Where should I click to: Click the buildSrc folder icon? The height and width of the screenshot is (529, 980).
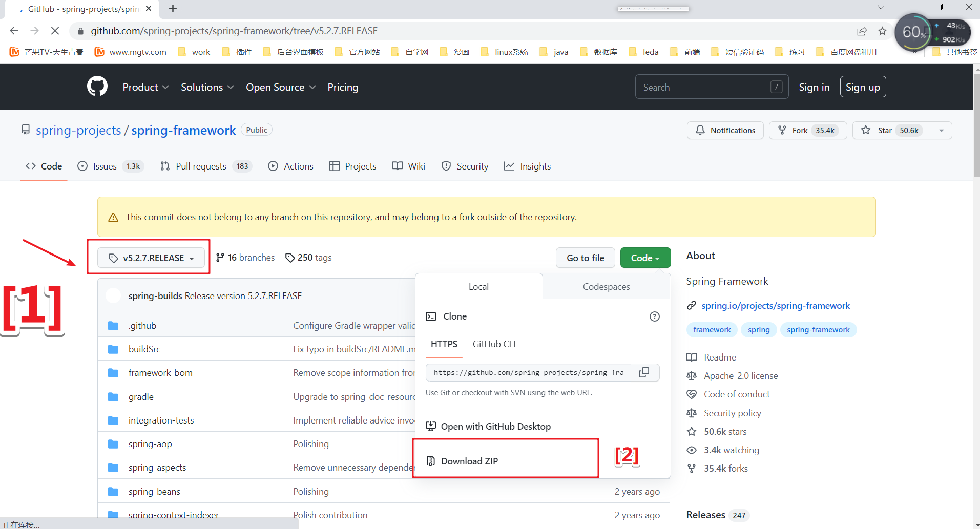[x=113, y=349]
